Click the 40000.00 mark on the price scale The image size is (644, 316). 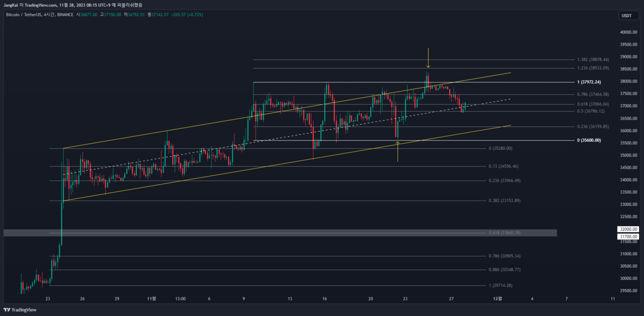click(x=628, y=32)
